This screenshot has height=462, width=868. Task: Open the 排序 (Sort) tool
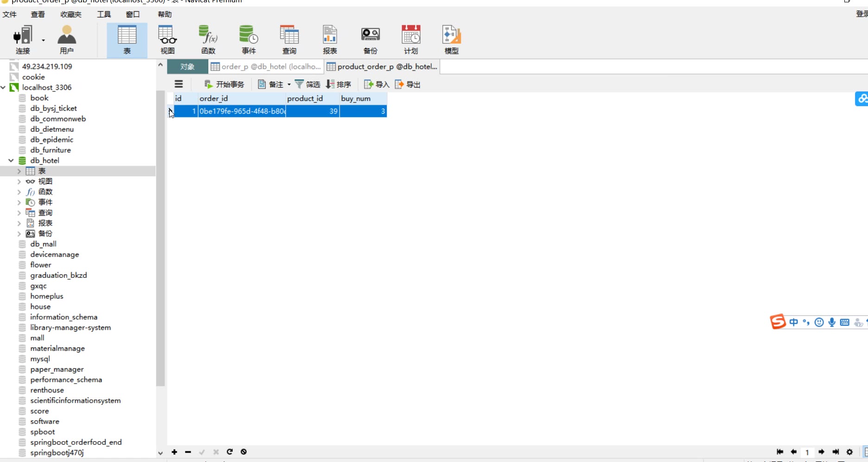(x=338, y=84)
